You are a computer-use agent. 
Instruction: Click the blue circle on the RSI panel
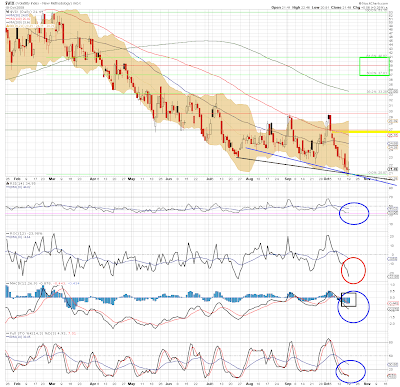click(x=354, y=213)
